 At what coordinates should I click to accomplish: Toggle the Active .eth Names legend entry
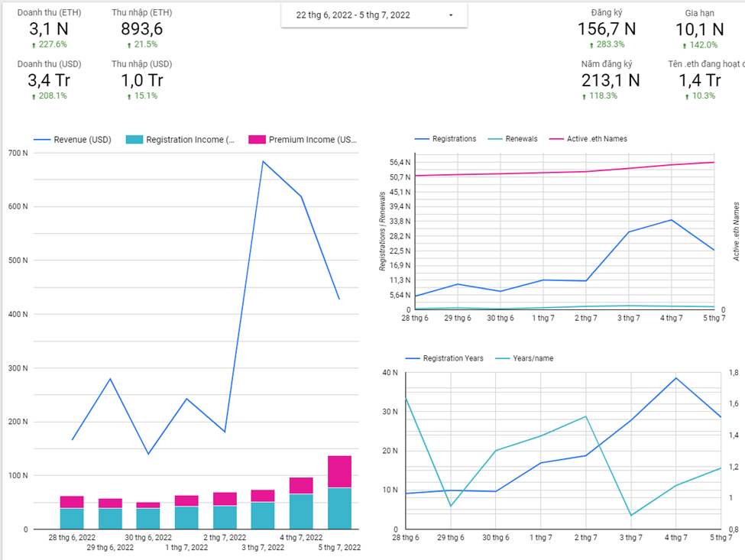588,139
